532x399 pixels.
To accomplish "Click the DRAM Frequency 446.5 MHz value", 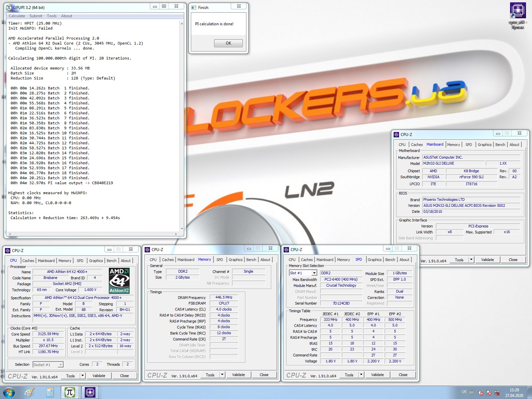I will (224, 297).
